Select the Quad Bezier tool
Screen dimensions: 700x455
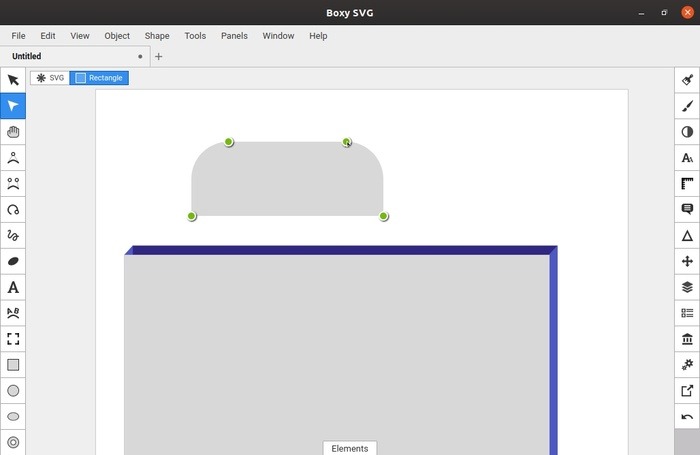point(13,158)
